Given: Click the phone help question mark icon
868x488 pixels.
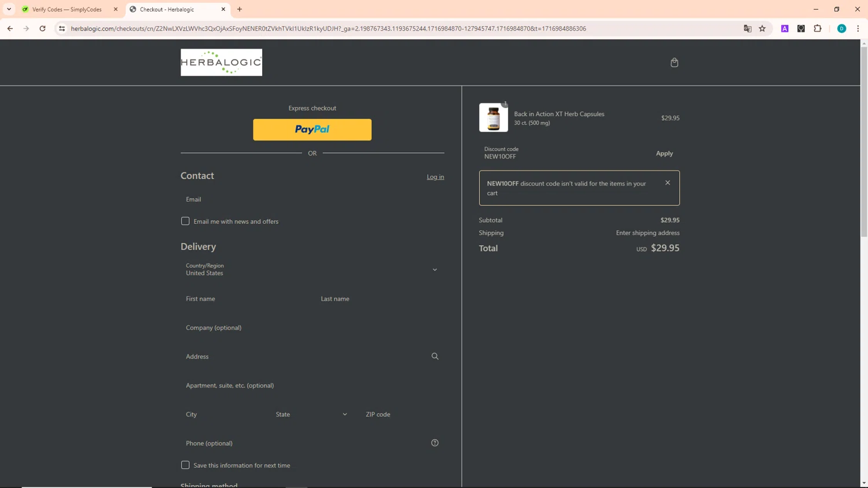Looking at the screenshot, I should pyautogui.click(x=435, y=443).
